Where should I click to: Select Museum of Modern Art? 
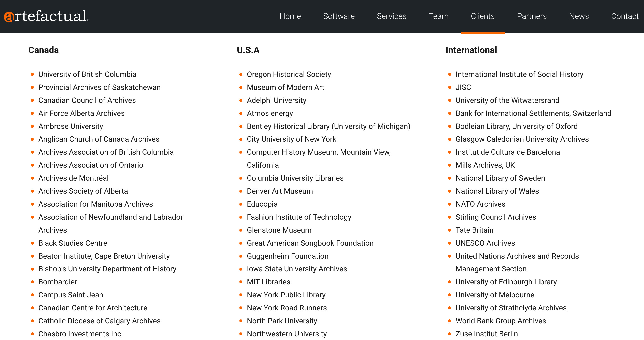tap(285, 87)
